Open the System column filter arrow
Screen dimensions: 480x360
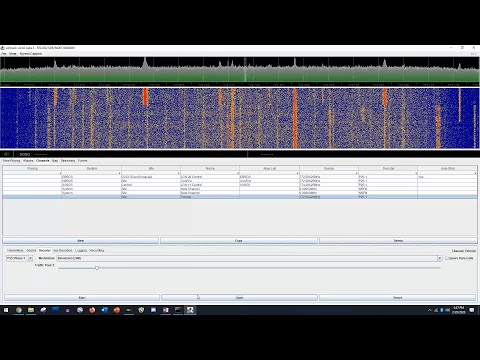(x=120, y=173)
